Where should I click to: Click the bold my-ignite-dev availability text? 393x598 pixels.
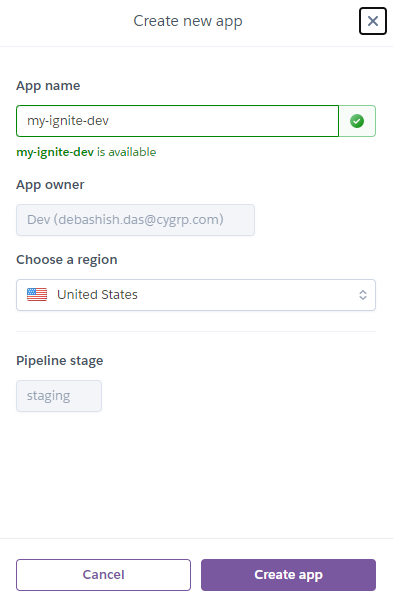[x=55, y=152]
